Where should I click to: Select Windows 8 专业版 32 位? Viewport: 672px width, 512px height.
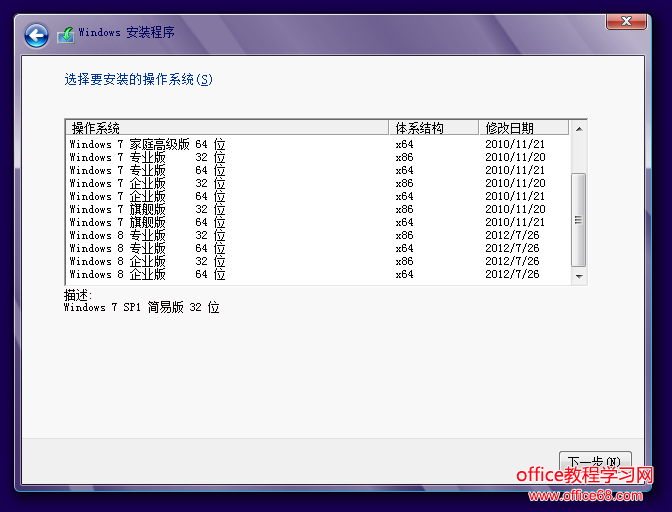tap(318, 235)
